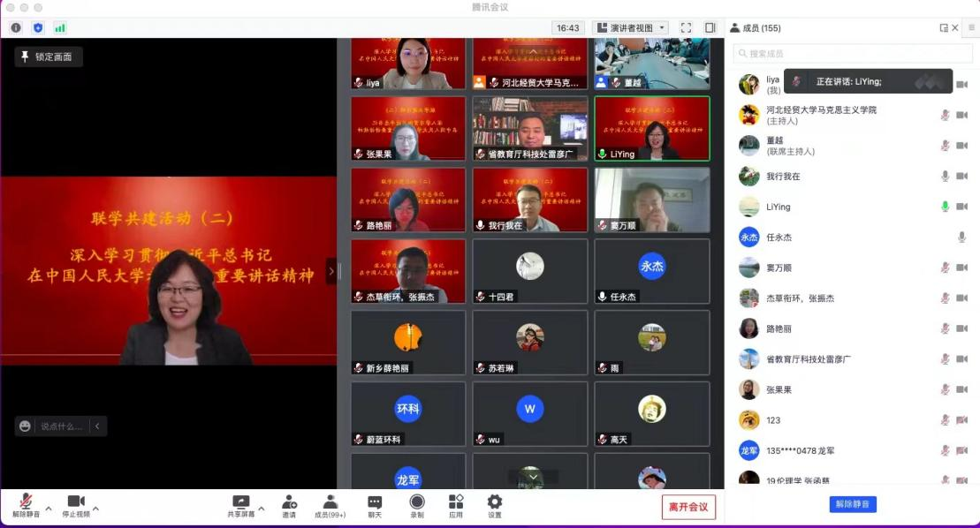Viewport: 980px width, 528px height.
Task: Toggle camera off with 停止视频
Action: pyautogui.click(x=76, y=503)
